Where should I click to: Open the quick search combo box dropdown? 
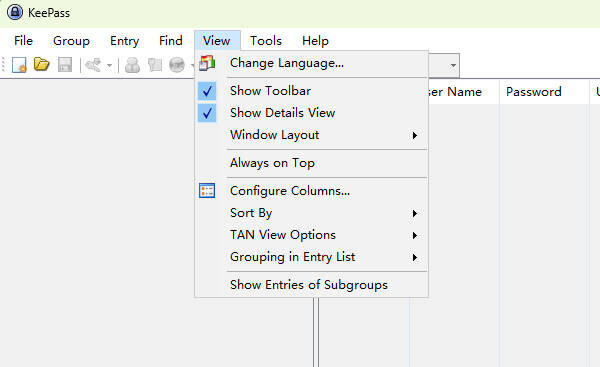[x=453, y=65]
